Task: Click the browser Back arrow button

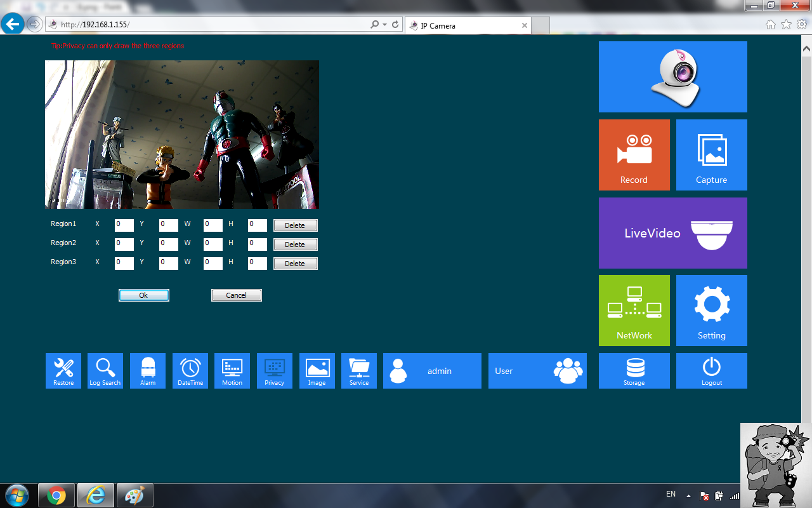Action: tap(12, 24)
